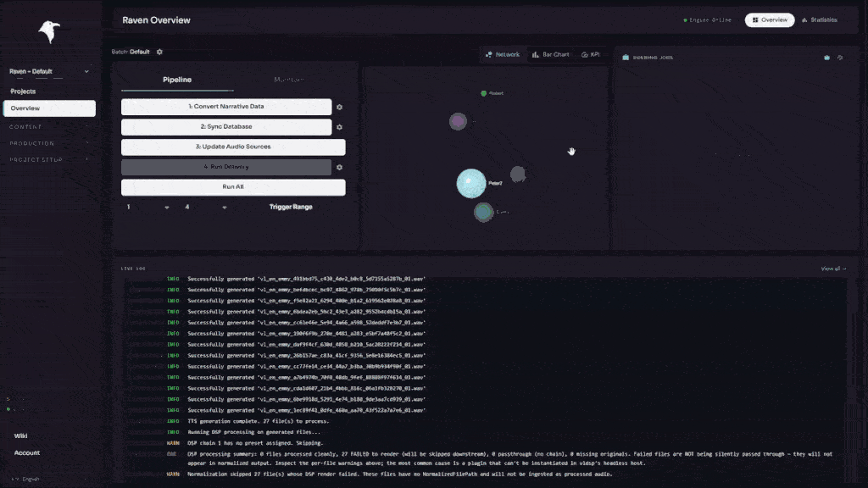Open batch settings gear next to Default

pyautogui.click(x=159, y=52)
